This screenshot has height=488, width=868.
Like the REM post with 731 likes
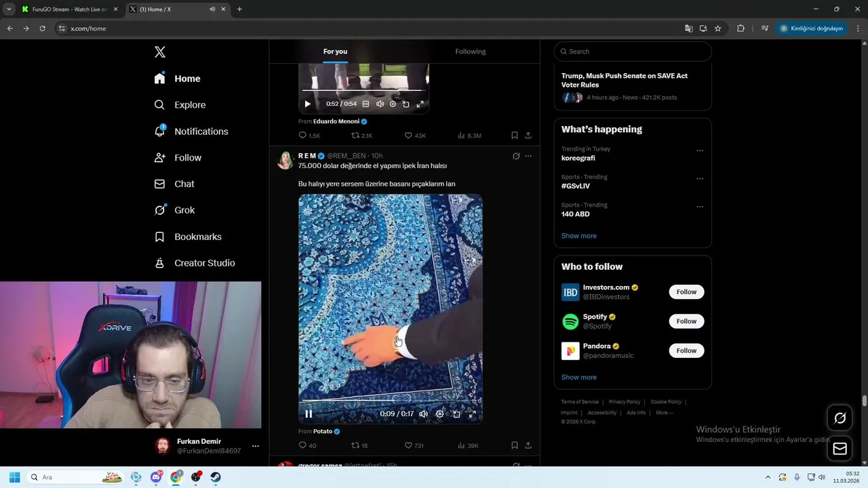(x=414, y=445)
